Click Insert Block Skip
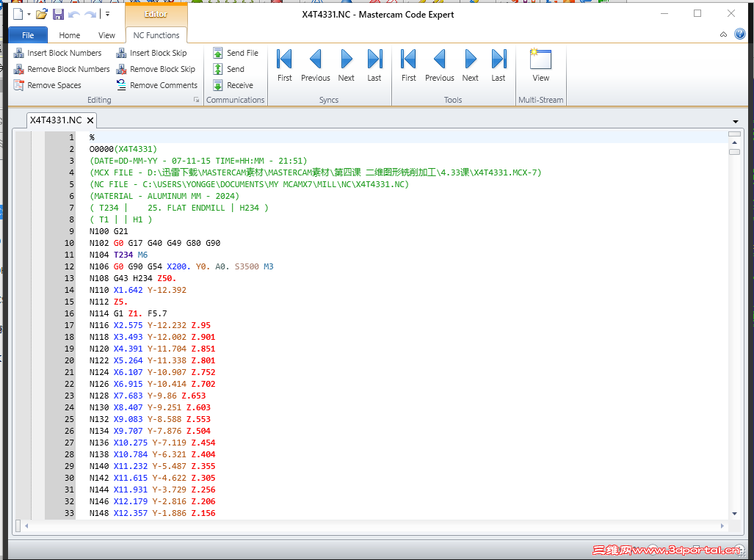 pyautogui.click(x=151, y=53)
